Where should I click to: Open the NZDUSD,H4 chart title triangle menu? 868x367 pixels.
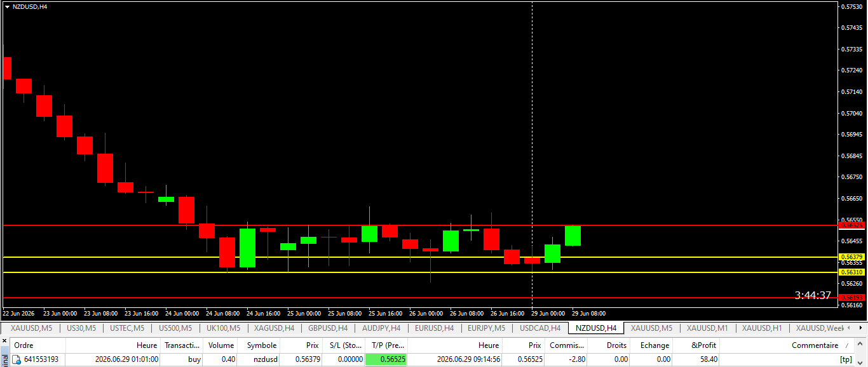click(x=7, y=6)
